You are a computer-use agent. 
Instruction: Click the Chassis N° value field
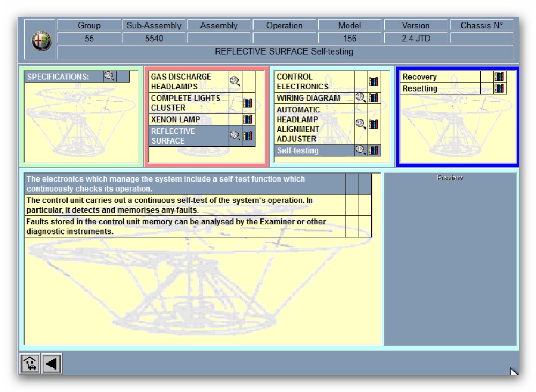pos(481,39)
